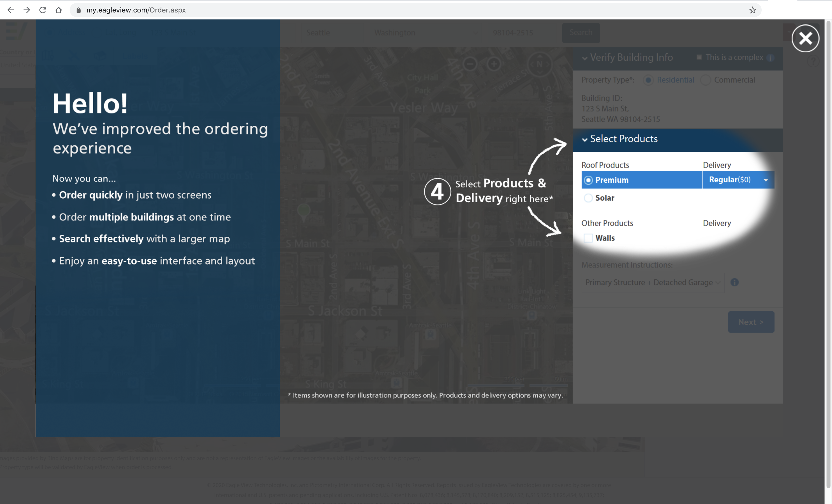This screenshot has height=504, width=832.
Task: Click the Search button
Action: click(581, 33)
